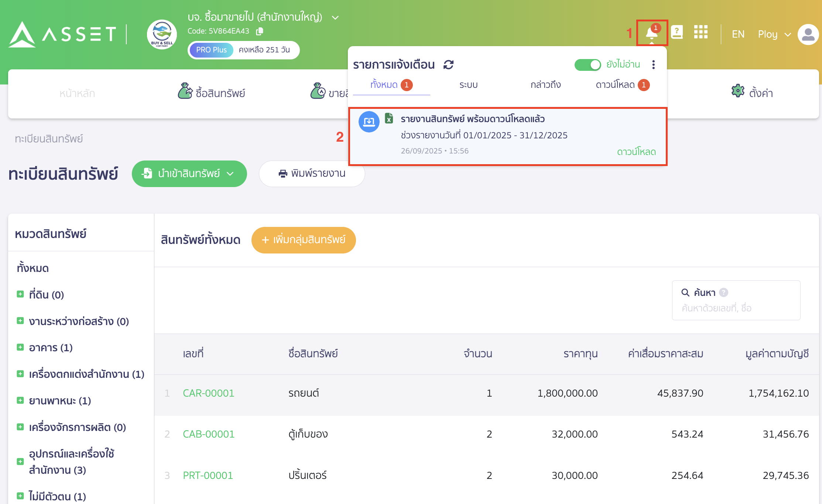Click the help question mark icon

tap(677, 32)
